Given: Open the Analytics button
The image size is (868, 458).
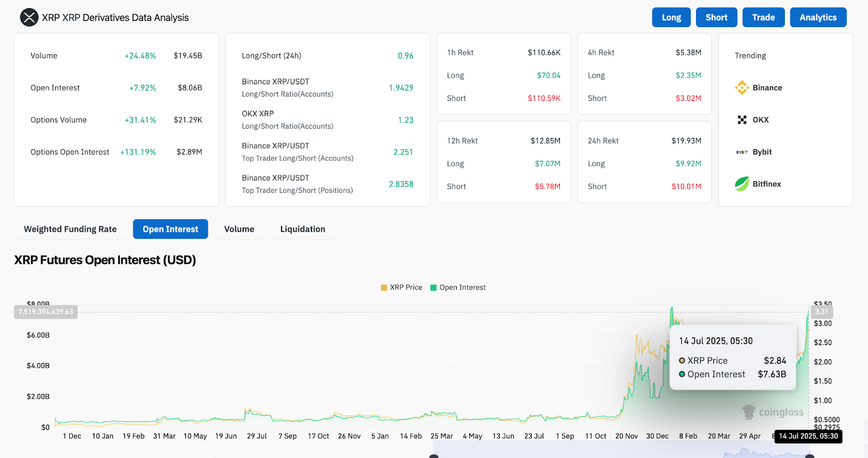Looking at the screenshot, I should 818,17.
